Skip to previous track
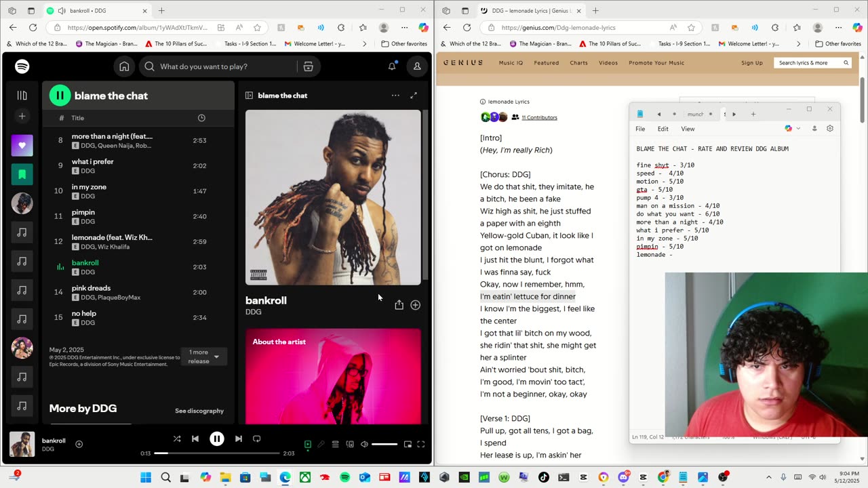The height and width of the screenshot is (488, 868). coord(195,439)
